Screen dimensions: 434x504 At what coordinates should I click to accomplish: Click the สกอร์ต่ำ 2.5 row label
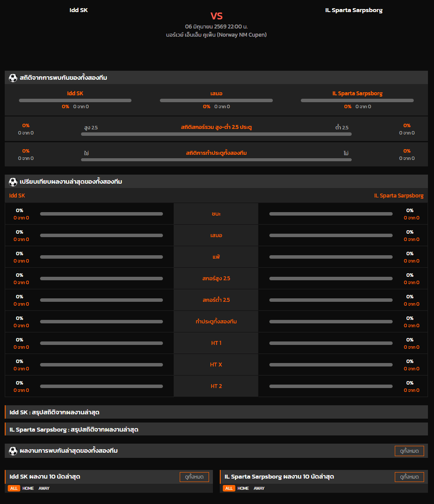(x=216, y=300)
